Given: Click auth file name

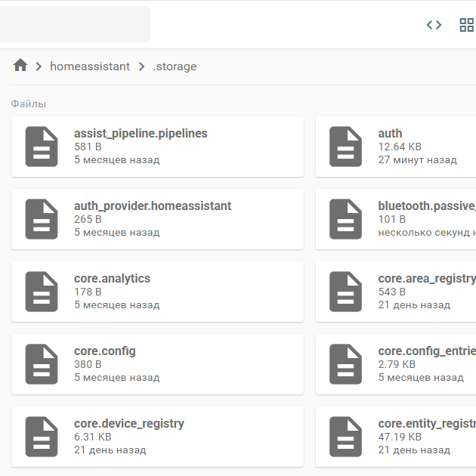Looking at the screenshot, I should tap(390, 134).
